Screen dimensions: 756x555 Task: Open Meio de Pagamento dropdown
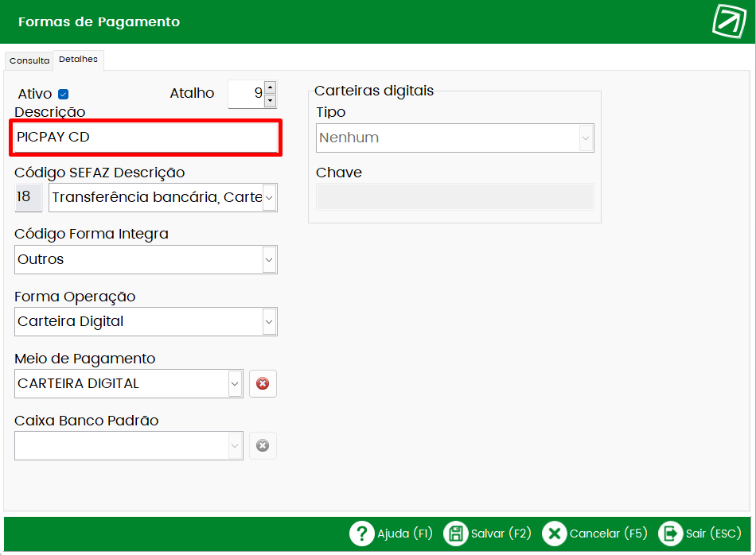[x=235, y=384]
